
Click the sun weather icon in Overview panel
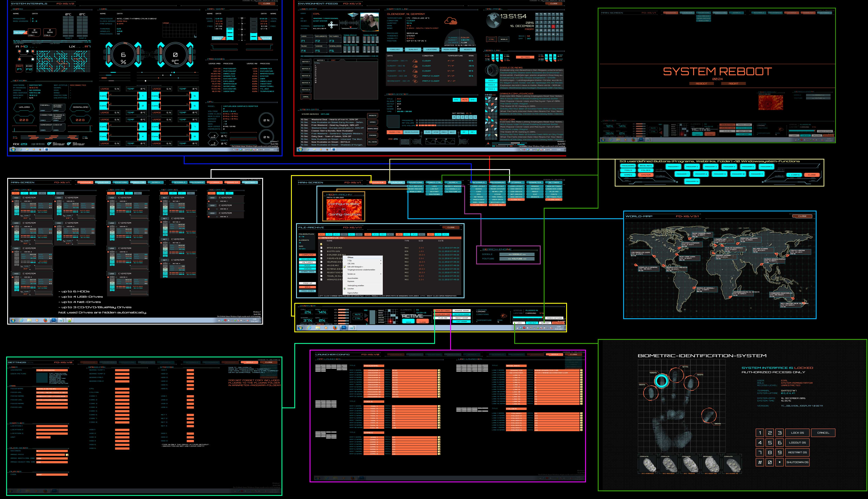pos(504,316)
